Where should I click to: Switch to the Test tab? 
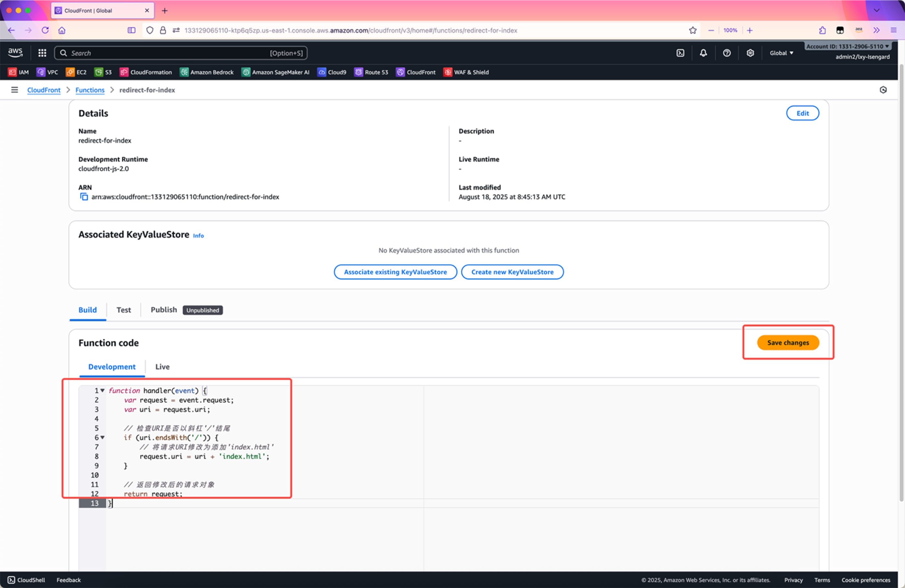pos(123,310)
